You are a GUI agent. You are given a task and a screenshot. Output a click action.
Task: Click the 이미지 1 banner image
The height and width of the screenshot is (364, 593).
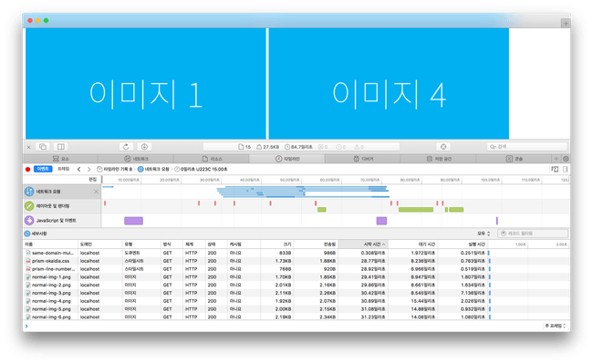pyautogui.click(x=146, y=84)
